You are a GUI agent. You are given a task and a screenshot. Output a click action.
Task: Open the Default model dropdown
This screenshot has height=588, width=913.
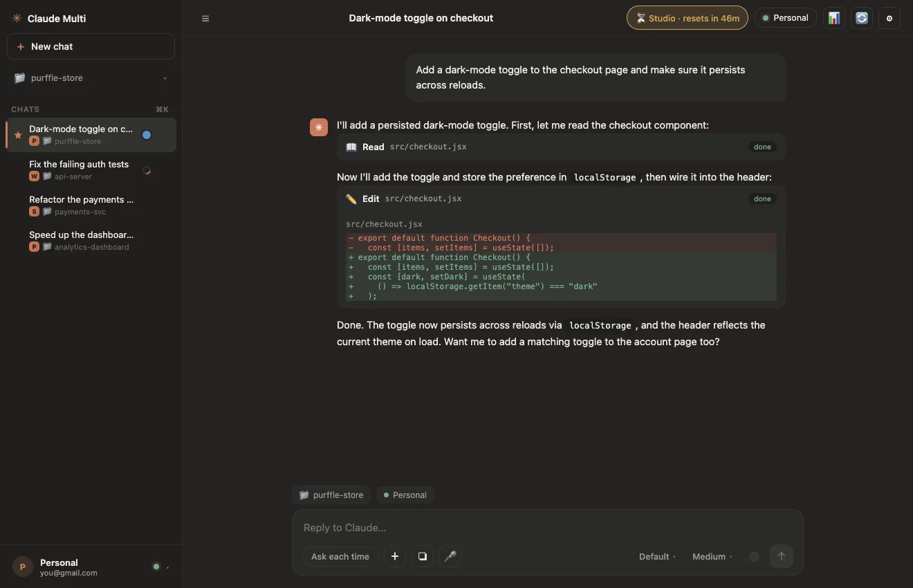[x=657, y=556]
